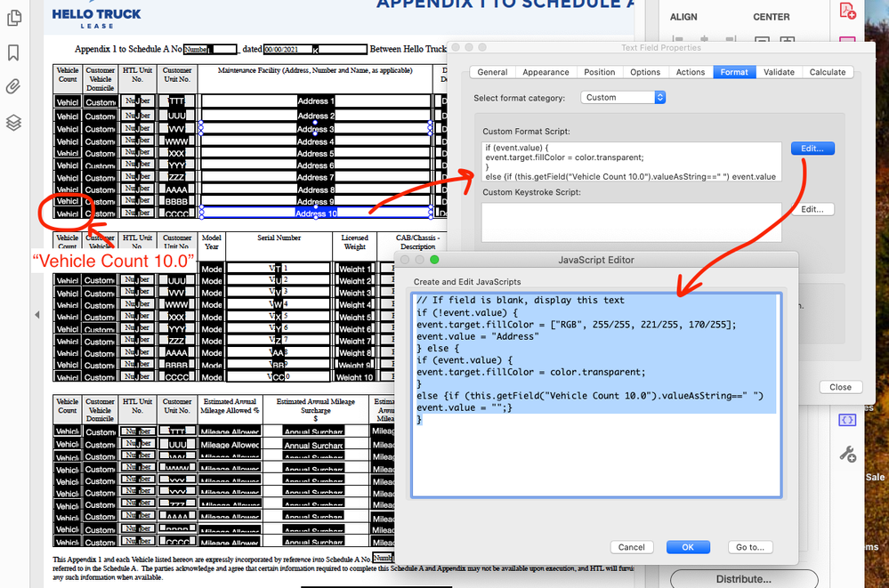Open the Custom format category dropdown
This screenshot has width=889, height=588.
tap(623, 96)
